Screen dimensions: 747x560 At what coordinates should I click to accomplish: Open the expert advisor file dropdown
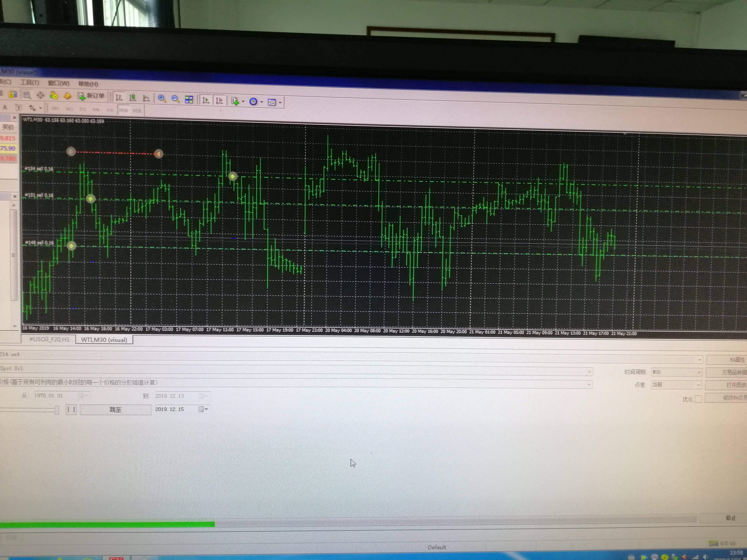(x=699, y=360)
